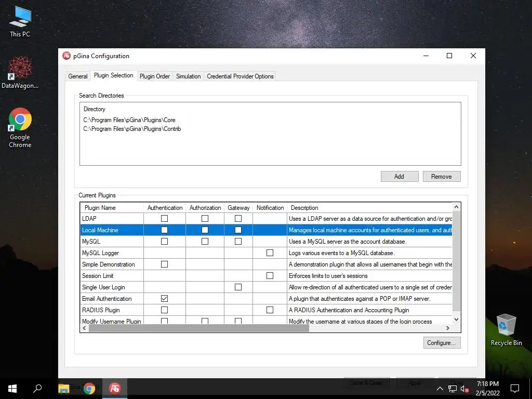Enable RADIUS Plugin Authentication checkbox
The image size is (532, 399).
point(164,310)
